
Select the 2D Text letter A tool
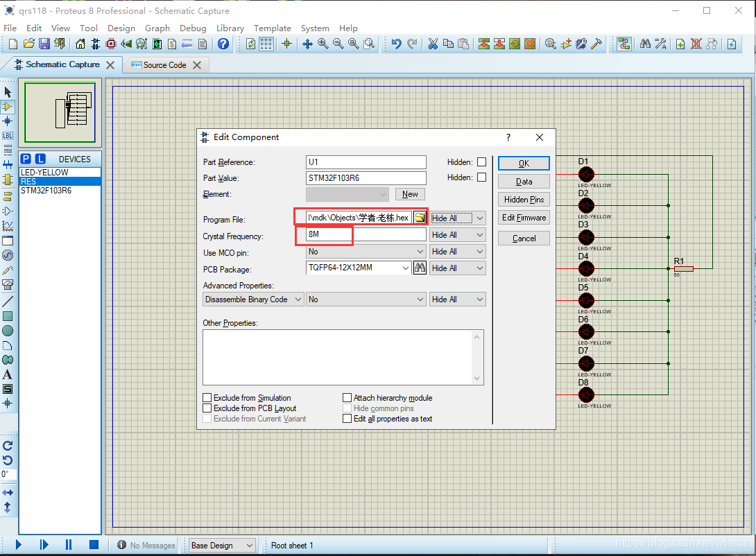coord(7,374)
